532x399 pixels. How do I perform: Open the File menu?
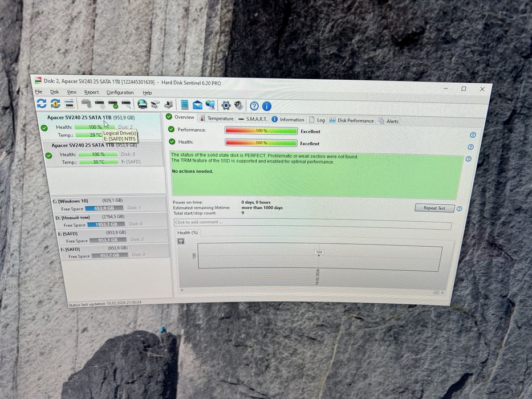click(39, 92)
